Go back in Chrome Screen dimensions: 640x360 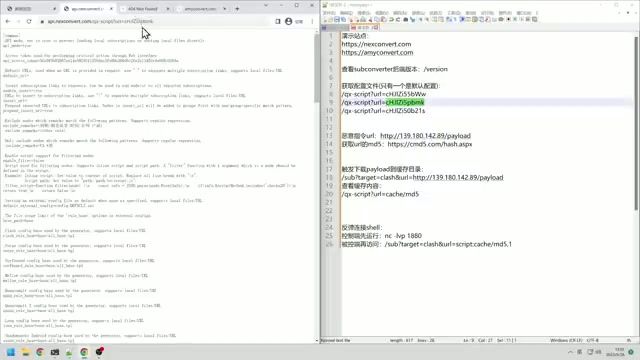8,21
